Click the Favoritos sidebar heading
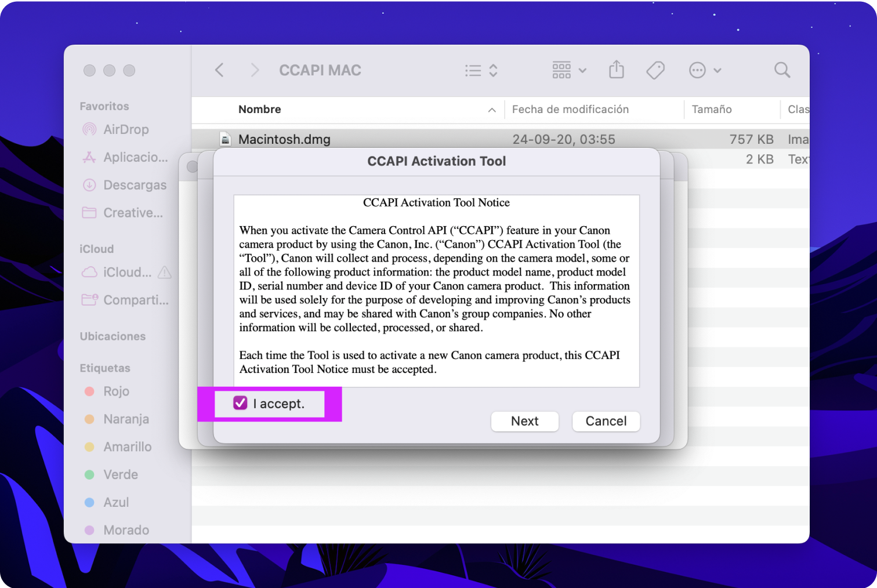This screenshot has width=877, height=588. [x=104, y=106]
